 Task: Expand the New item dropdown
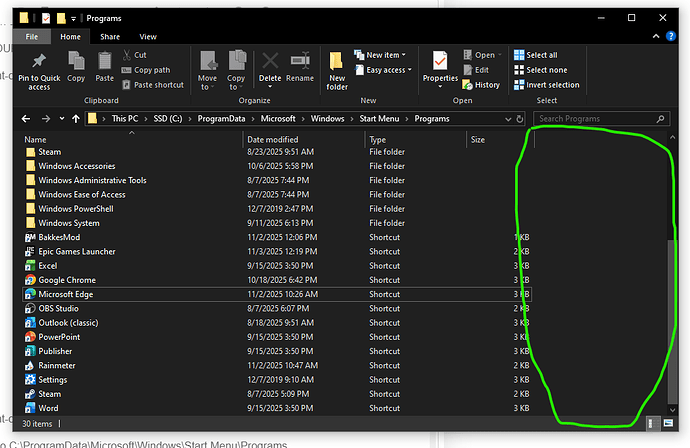click(x=385, y=55)
